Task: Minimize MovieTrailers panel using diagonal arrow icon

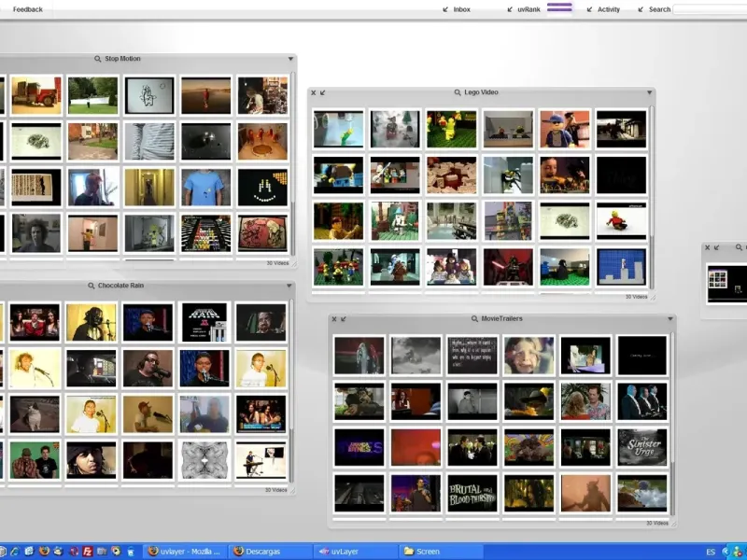Action: (344, 319)
